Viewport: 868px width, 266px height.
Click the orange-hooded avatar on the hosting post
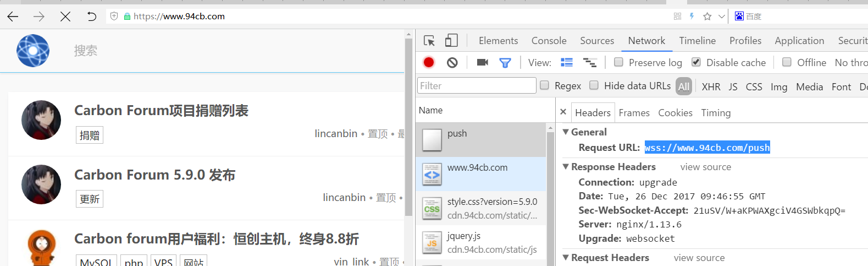click(x=41, y=248)
